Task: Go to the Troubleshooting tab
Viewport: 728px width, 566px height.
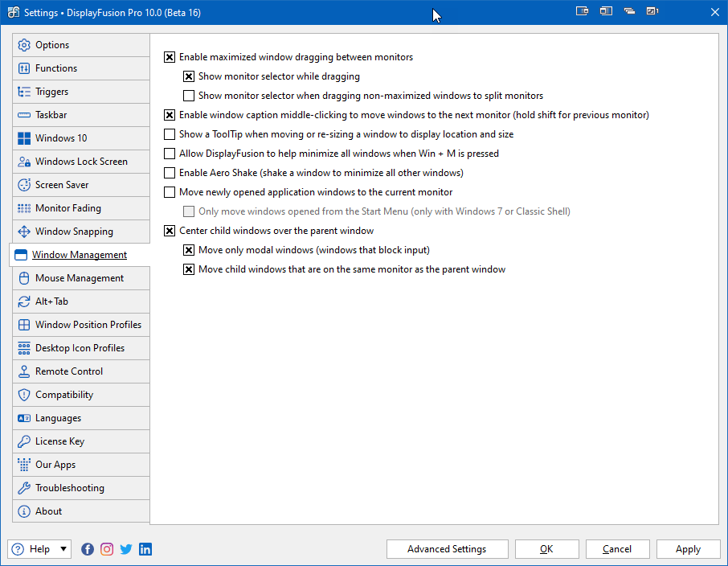Action: (x=69, y=488)
